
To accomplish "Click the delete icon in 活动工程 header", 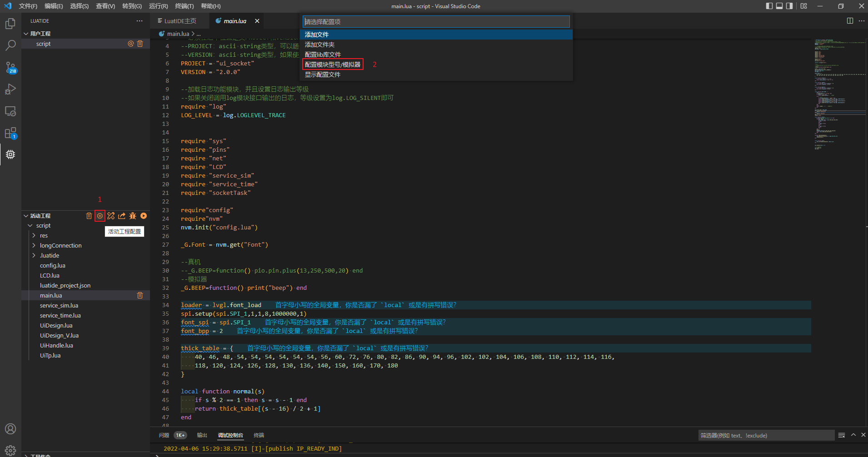I will (x=89, y=216).
